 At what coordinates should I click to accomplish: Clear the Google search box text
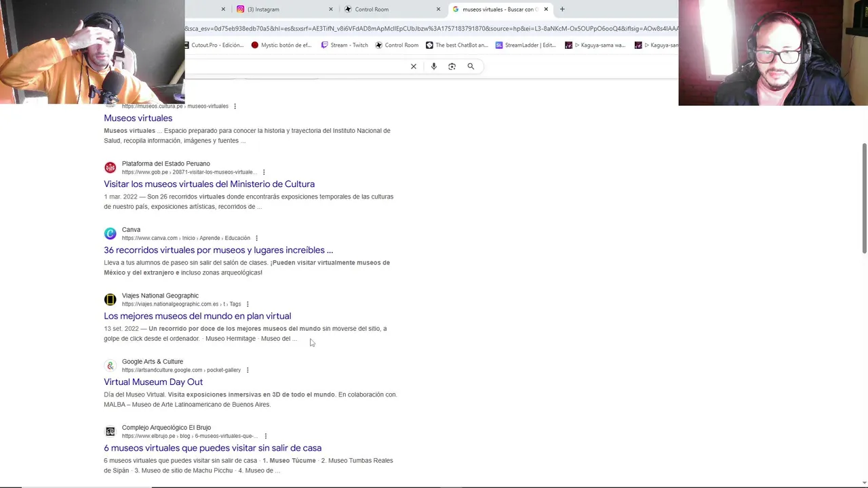click(414, 66)
